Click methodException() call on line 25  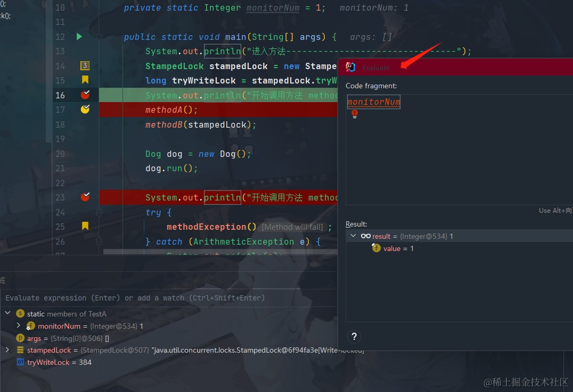click(x=211, y=227)
